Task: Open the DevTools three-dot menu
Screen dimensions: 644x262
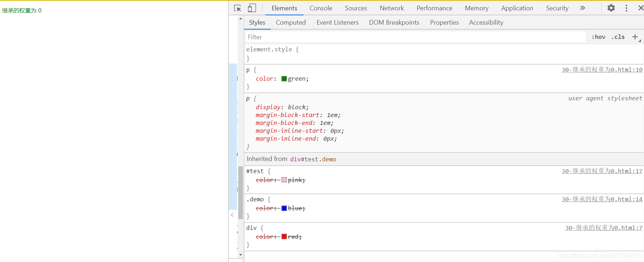Action: pyautogui.click(x=626, y=8)
